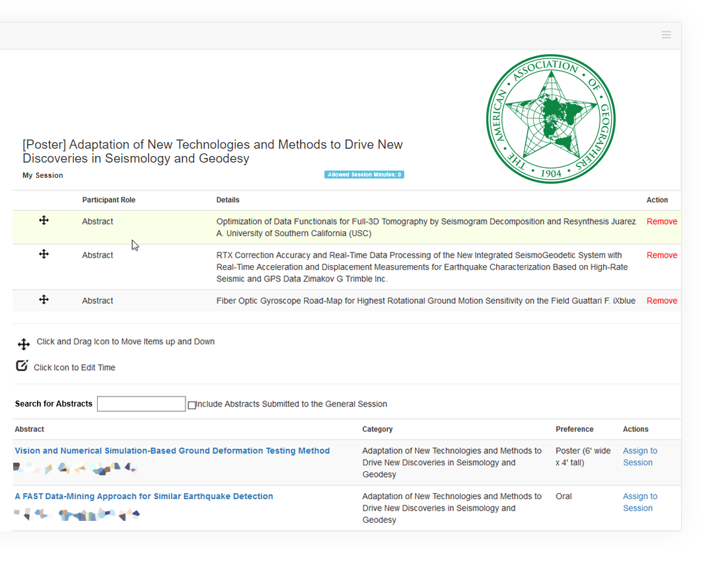Click 'Poster (6' wide x 4' tall)' preference cell
728x585 pixels.
(x=583, y=457)
